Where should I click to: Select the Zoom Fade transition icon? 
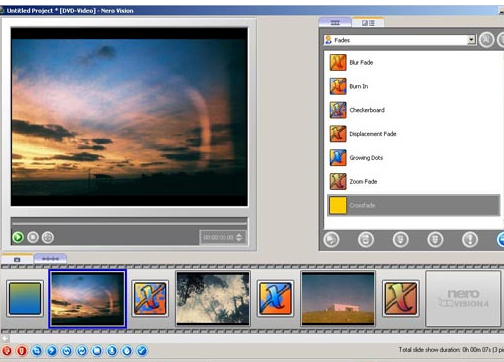(x=338, y=181)
